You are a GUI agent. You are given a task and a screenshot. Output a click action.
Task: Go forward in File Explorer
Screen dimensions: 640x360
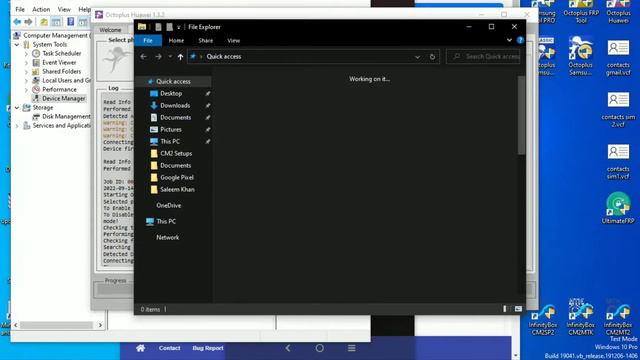click(158, 57)
